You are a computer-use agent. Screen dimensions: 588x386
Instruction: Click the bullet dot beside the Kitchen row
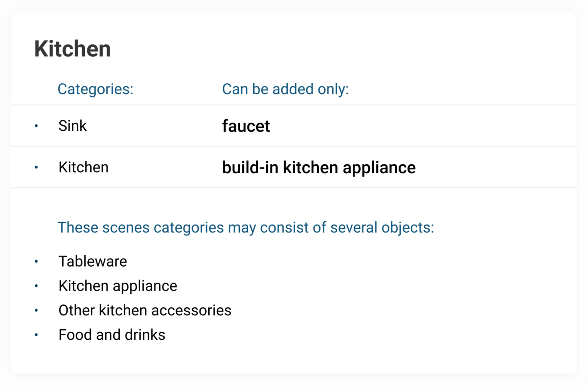(36, 167)
